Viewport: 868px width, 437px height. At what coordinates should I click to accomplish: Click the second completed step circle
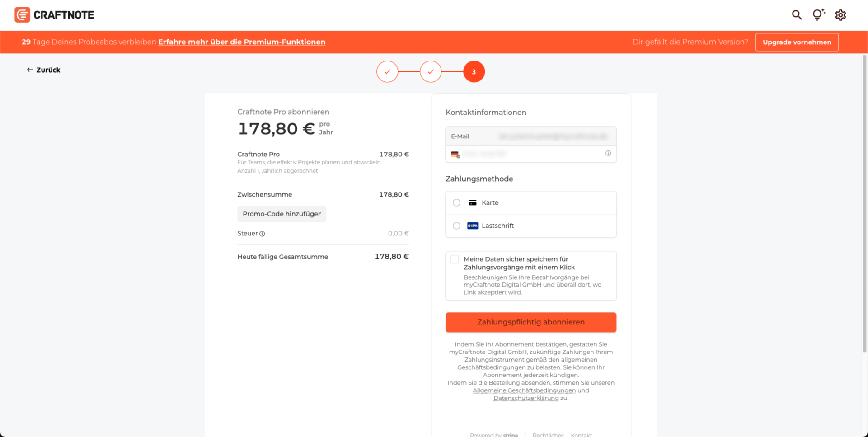(431, 71)
